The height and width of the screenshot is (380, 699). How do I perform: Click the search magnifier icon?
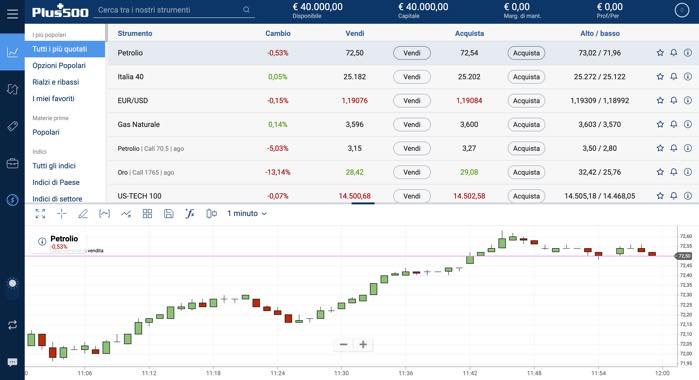[246, 9]
